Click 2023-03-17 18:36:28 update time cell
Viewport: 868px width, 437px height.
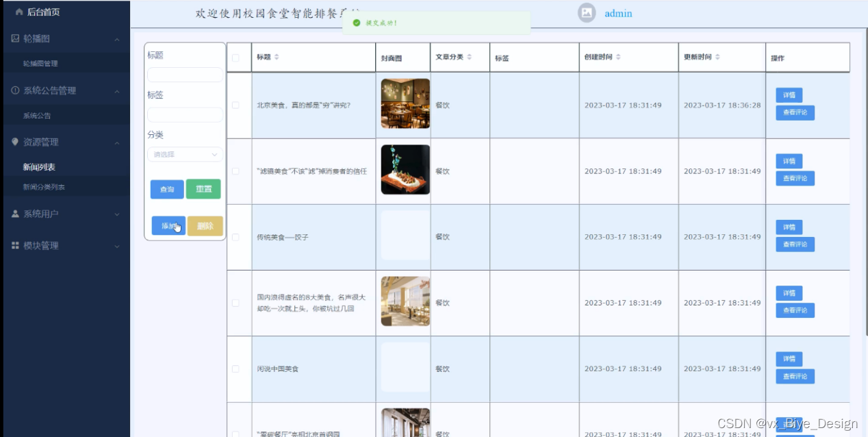pyautogui.click(x=722, y=105)
